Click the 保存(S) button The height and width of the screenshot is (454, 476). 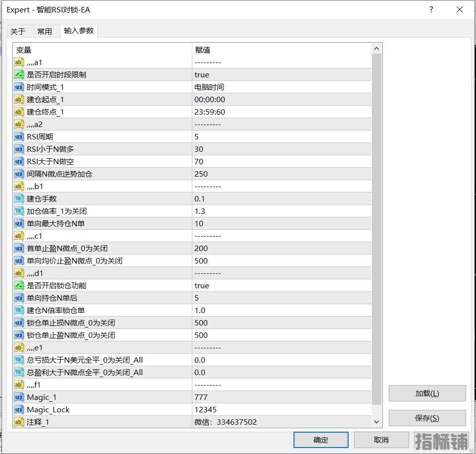[427, 418]
